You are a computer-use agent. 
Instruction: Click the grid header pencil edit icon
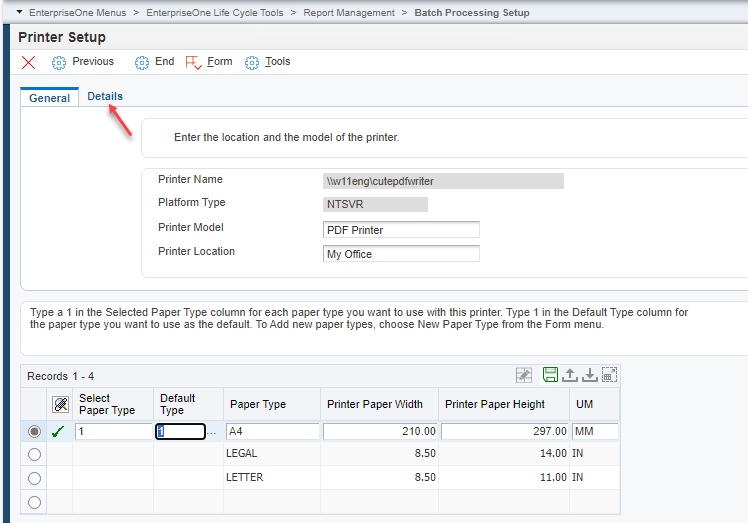point(61,405)
